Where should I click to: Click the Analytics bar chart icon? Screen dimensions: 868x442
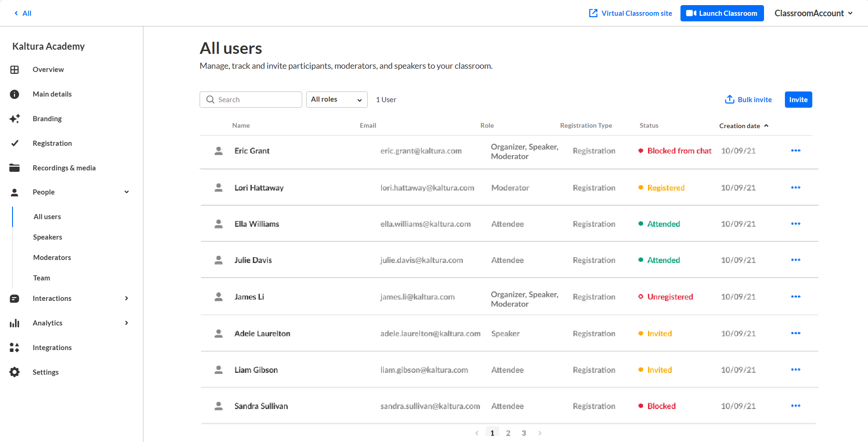click(x=15, y=323)
